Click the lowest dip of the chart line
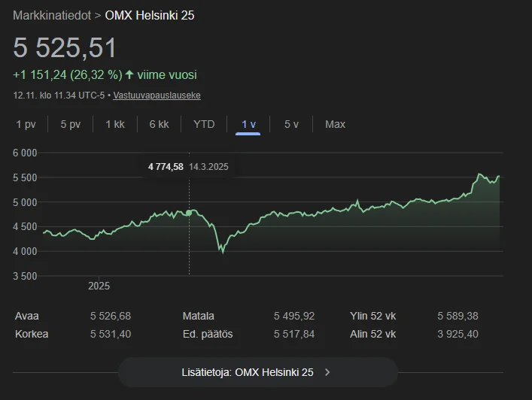The width and height of the screenshot is (532, 400). [x=222, y=252]
